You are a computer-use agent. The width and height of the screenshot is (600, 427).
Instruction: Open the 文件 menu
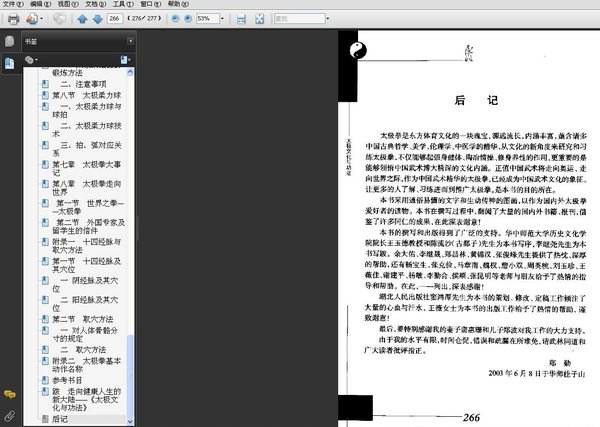13,4
